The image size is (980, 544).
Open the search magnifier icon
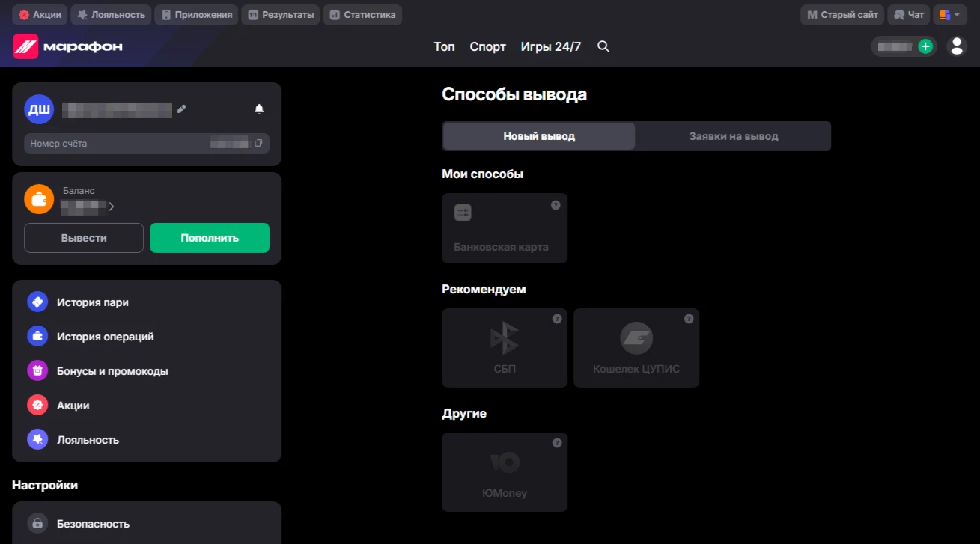pos(603,46)
